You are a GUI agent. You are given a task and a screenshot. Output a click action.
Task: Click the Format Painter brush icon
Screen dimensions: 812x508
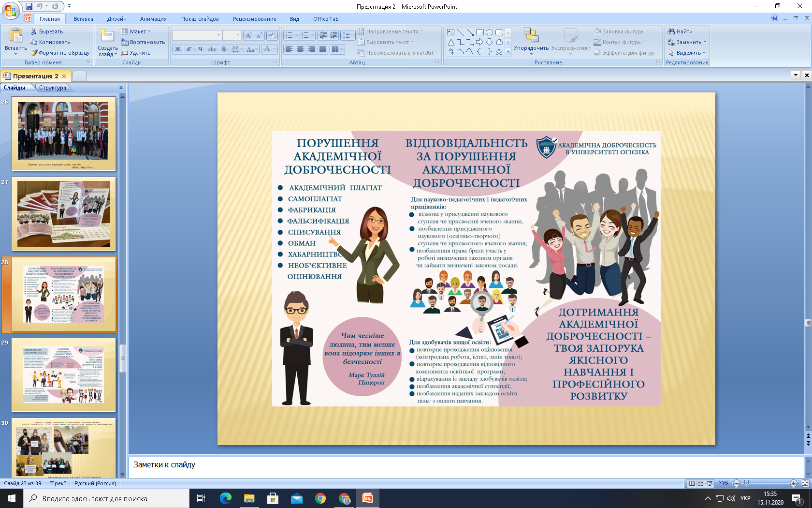click(34, 53)
